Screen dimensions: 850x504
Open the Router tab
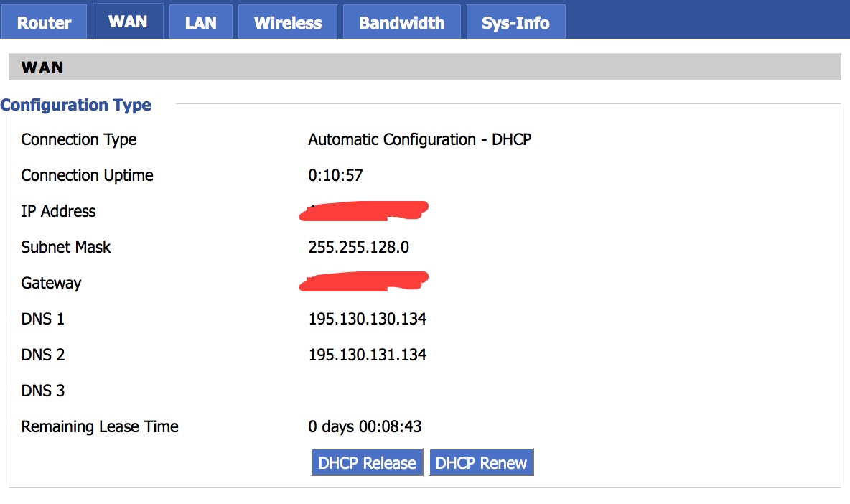44,22
